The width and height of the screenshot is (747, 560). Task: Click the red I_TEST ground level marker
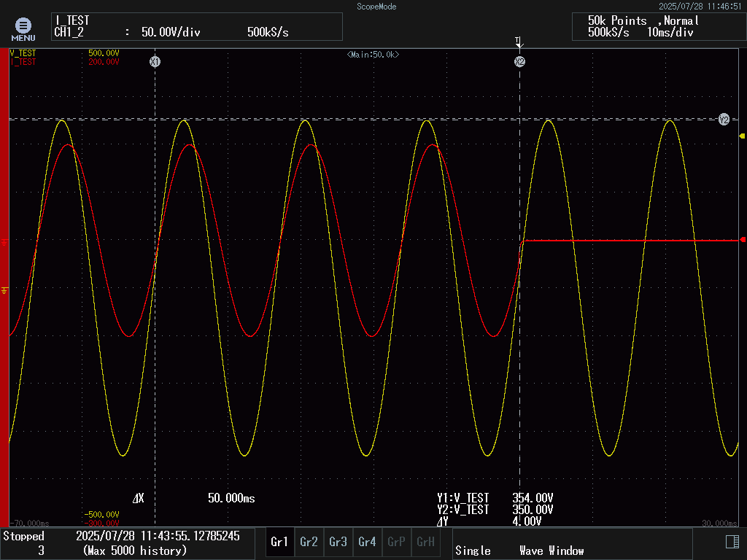(5, 241)
